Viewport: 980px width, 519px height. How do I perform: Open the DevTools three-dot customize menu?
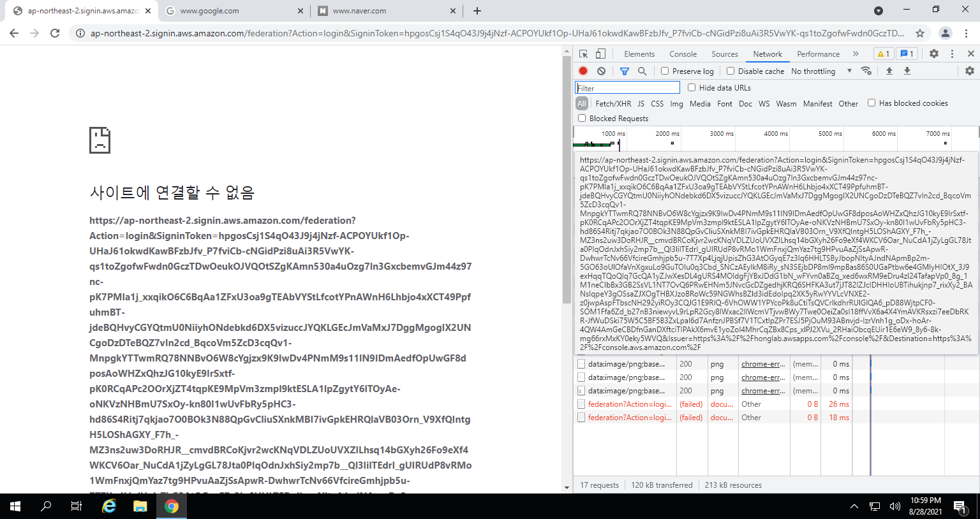click(x=952, y=54)
